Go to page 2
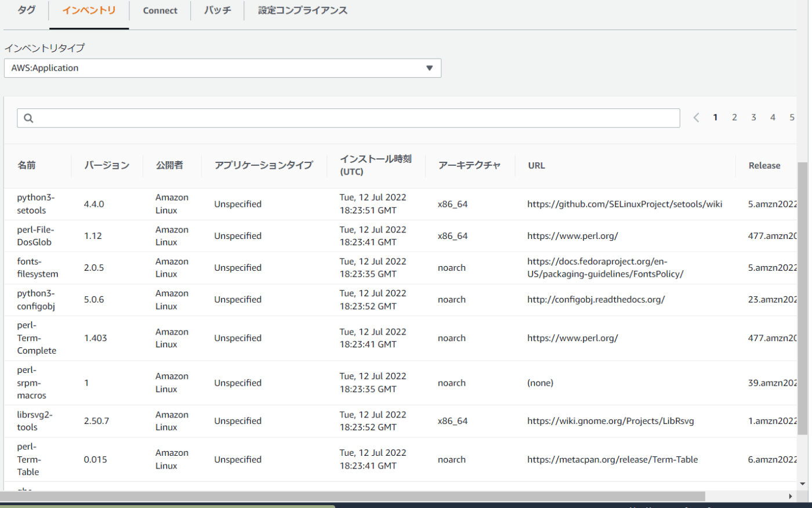Image resolution: width=812 pixels, height=508 pixels. pos(734,118)
